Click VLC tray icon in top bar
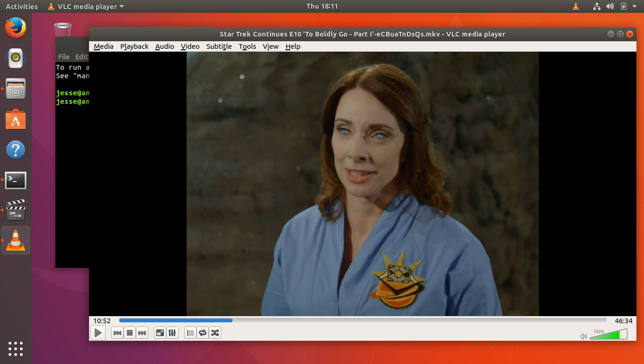This screenshot has width=644, height=364. 576,7
